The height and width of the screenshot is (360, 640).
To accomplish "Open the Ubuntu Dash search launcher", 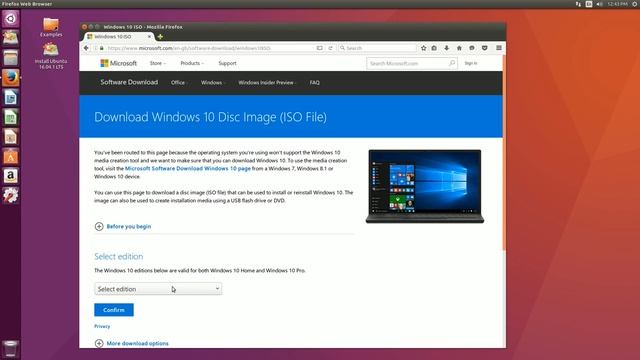I will (x=11, y=19).
